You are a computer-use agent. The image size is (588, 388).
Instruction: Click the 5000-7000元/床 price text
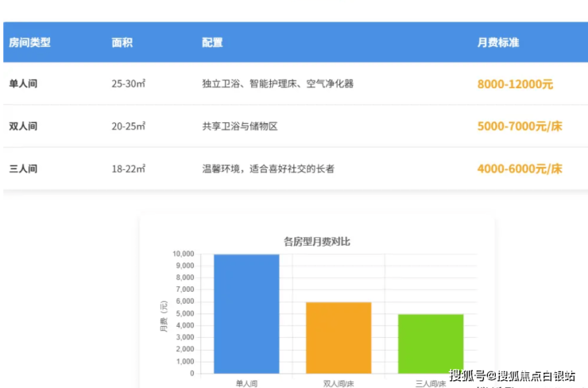(x=520, y=126)
